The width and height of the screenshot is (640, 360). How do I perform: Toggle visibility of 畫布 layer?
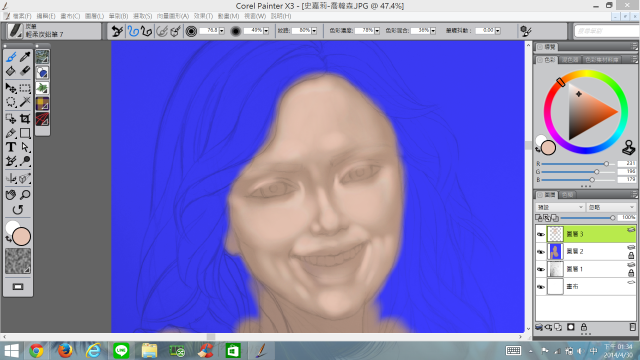[x=541, y=287]
